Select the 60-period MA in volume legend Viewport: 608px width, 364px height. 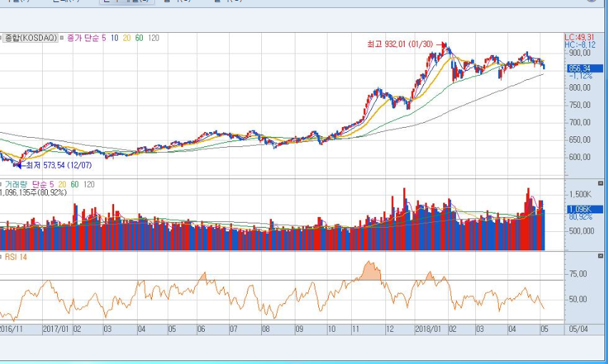[x=74, y=184]
